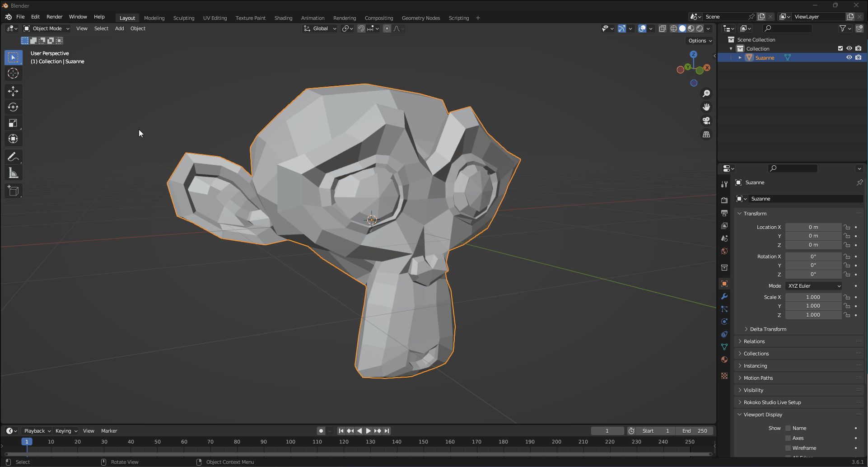Pick the Select Box tool
The height and width of the screenshot is (467, 868).
(13, 57)
